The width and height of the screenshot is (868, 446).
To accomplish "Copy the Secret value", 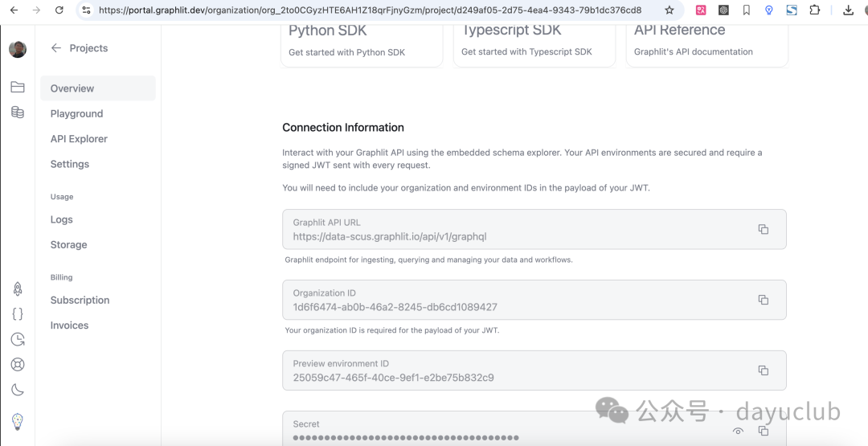I will [763, 432].
